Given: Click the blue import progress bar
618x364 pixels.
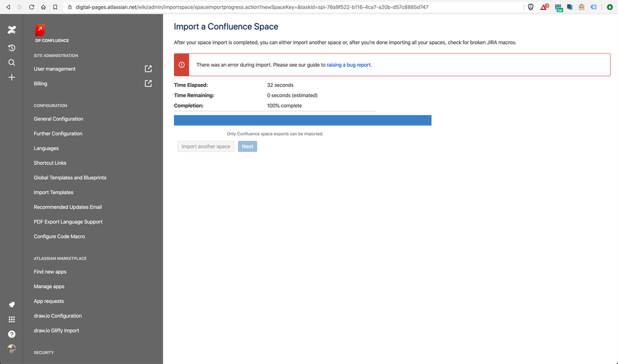Looking at the screenshot, I should pyautogui.click(x=303, y=120).
